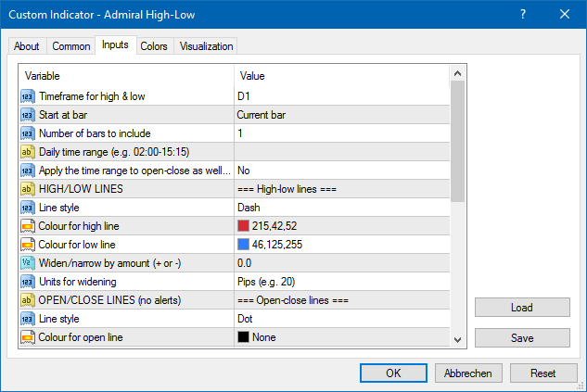Click the icon beside Apply the time range row
This screenshot has width=587, height=392.
pyautogui.click(x=28, y=171)
